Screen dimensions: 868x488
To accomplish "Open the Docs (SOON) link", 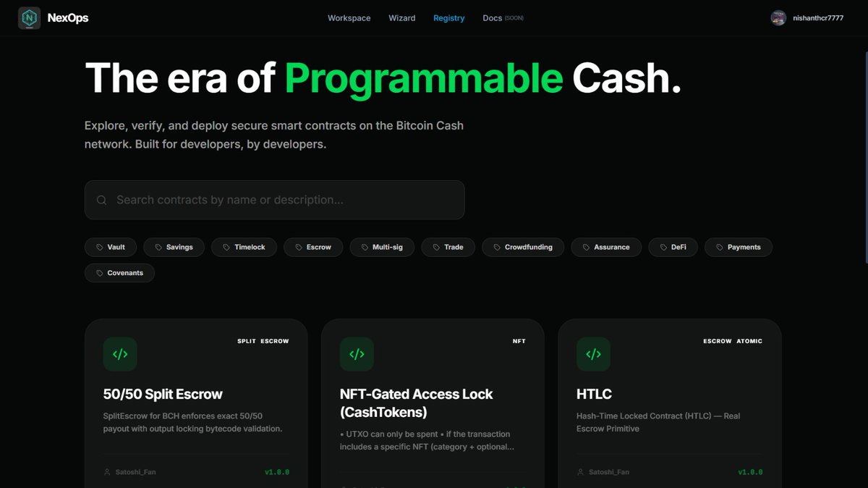I will 502,17.
